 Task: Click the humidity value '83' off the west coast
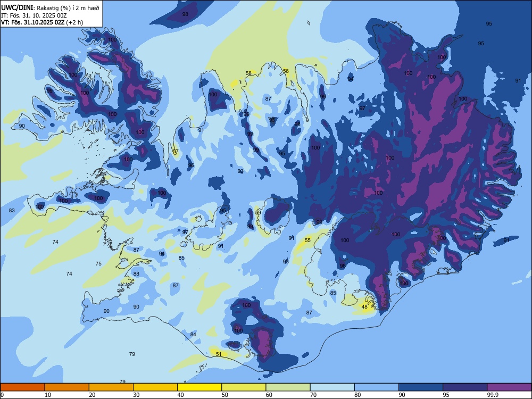pos(12,210)
